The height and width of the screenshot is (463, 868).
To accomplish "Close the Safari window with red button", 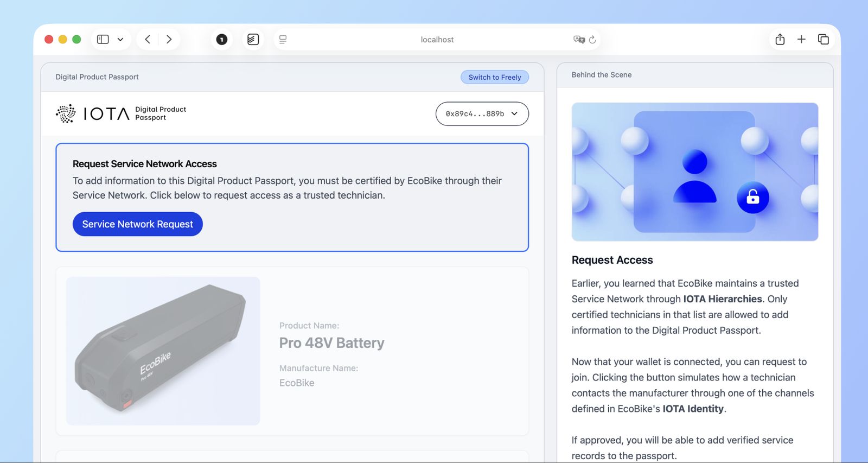I will pyautogui.click(x=49, y=39).
